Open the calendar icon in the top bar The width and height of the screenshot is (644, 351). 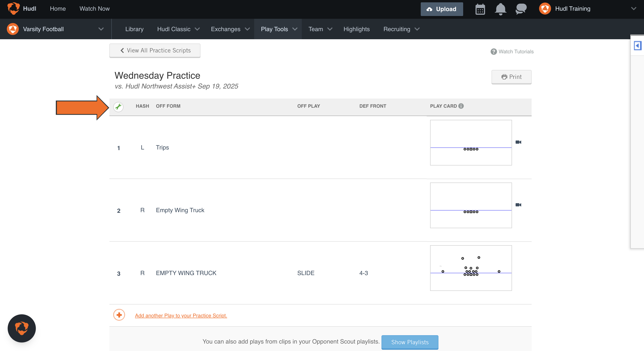click(x=480, y=9)
